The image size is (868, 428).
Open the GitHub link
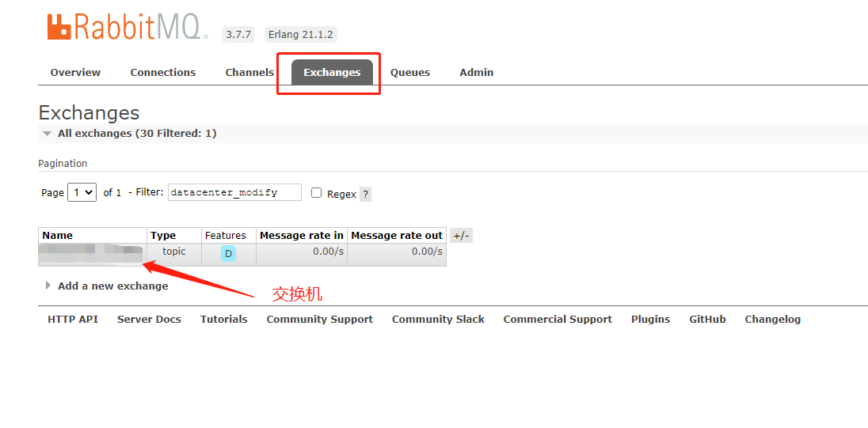click(707, 319)
